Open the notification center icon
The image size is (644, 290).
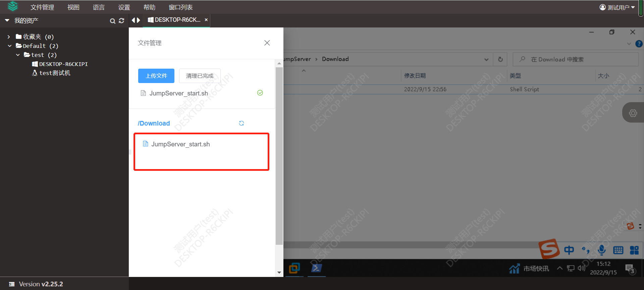630,269
